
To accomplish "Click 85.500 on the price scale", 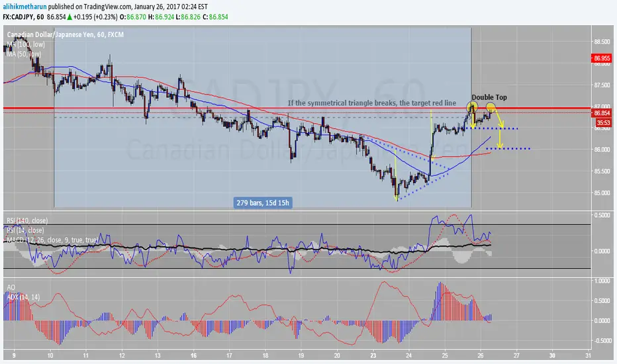I will pos(602,171).
